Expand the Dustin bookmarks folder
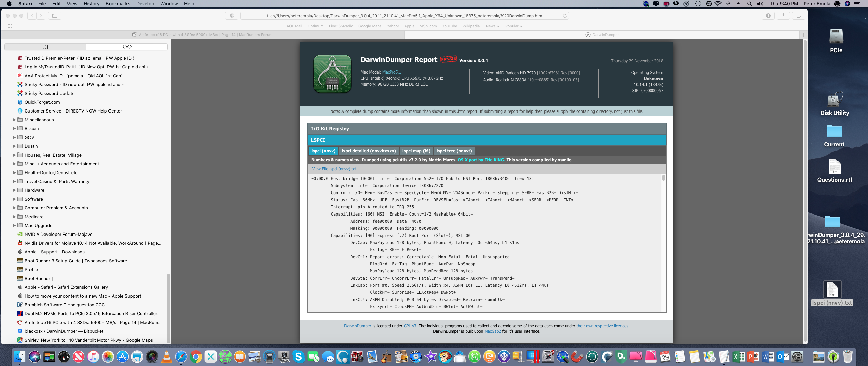 (x=14, y=146)
